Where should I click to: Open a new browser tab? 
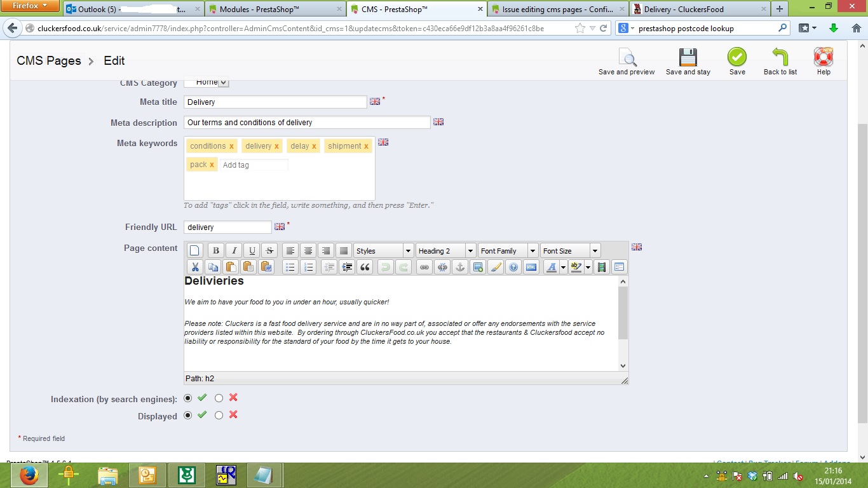pos(779,9)
